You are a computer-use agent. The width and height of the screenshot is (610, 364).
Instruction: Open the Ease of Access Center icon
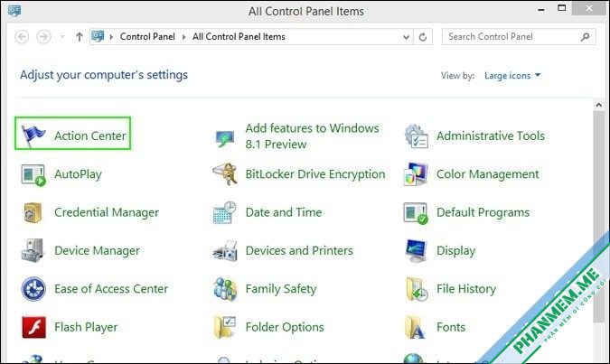[x=33, y=289]
